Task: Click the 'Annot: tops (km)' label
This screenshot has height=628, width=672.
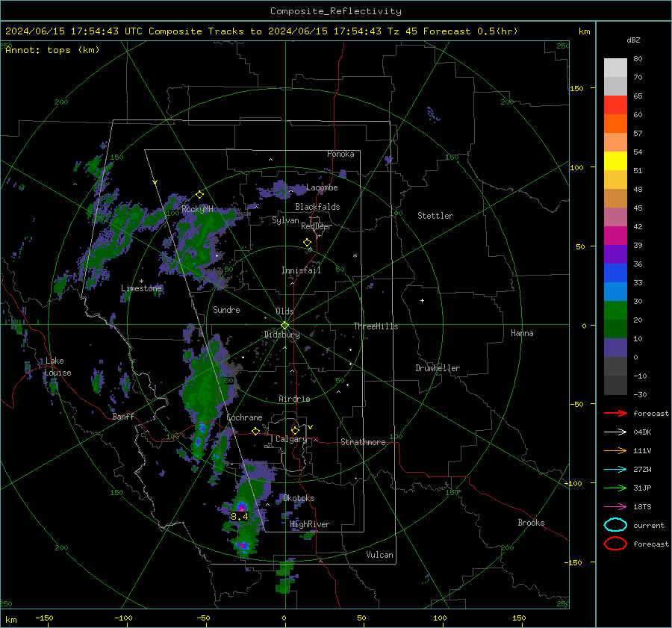Action: (x=53, y=50)
